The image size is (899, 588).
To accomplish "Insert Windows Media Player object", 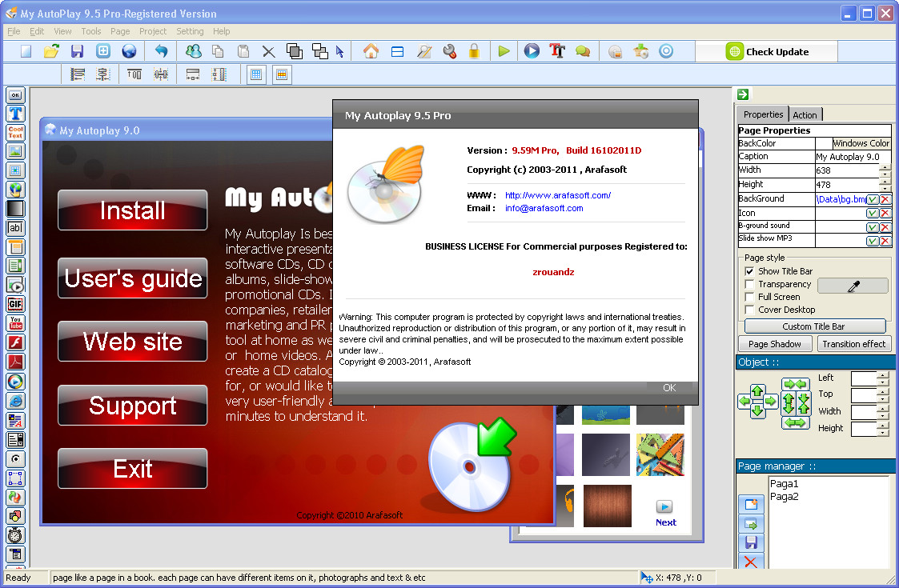I will [15, 382].
